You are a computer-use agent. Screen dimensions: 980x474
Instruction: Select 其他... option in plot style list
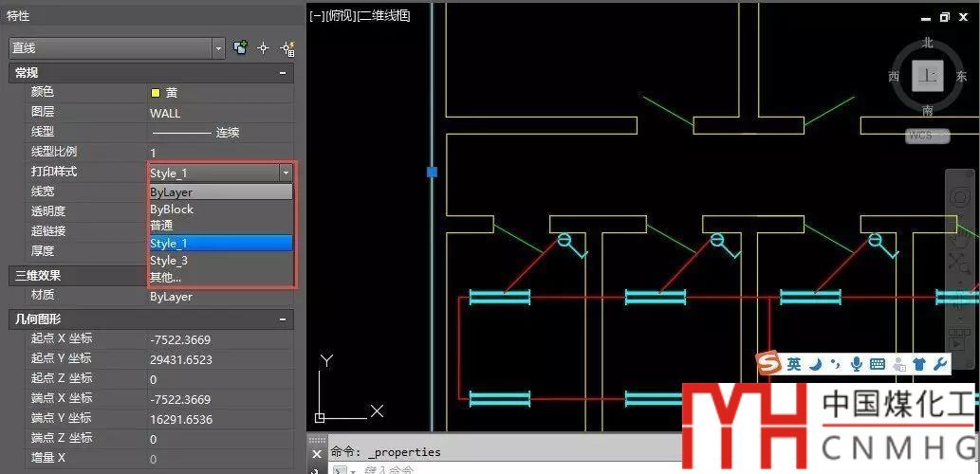pos(219,278)
